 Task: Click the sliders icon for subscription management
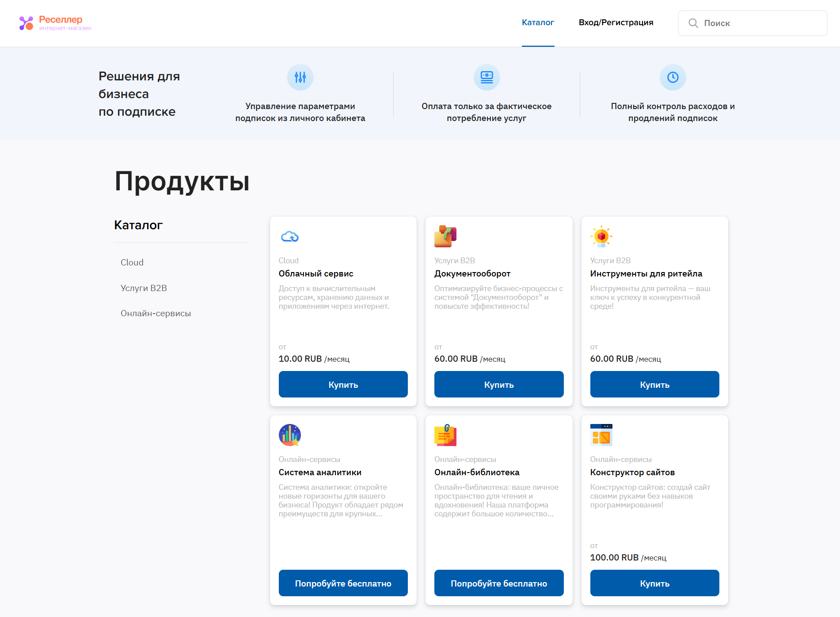tap(300, 77)
